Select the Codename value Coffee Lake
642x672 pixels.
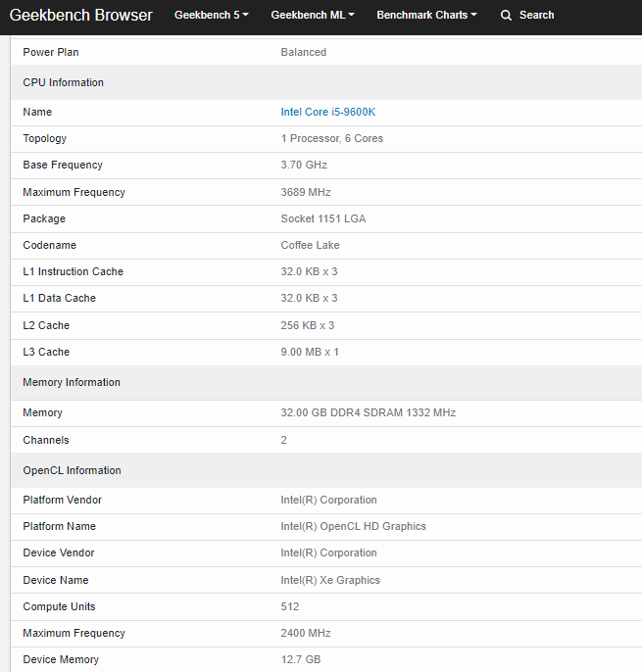coord(310,245)
